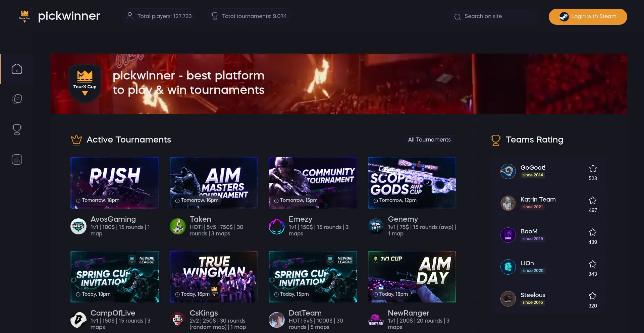The width and height of the screenshot is (644, 333).
Task: Open the BooM name in Teams Rating
Action: 529,231
